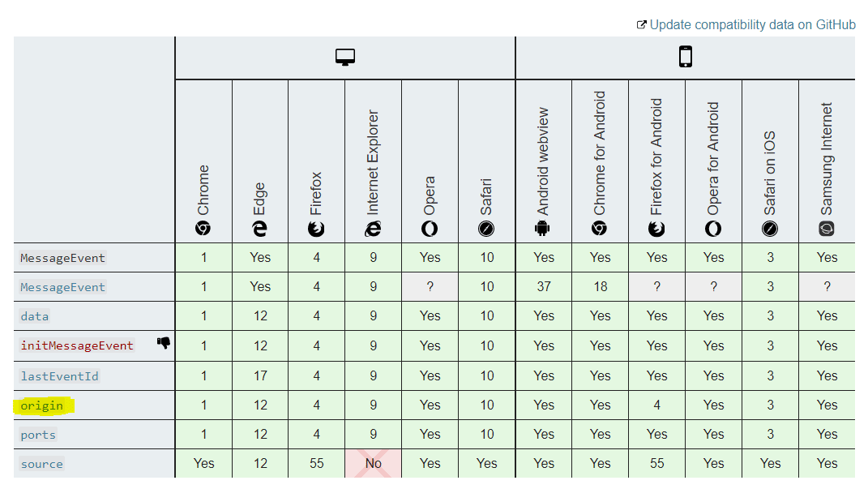
Task: Click the Internet Explorer icon
Action: click(x=373, y=229)
